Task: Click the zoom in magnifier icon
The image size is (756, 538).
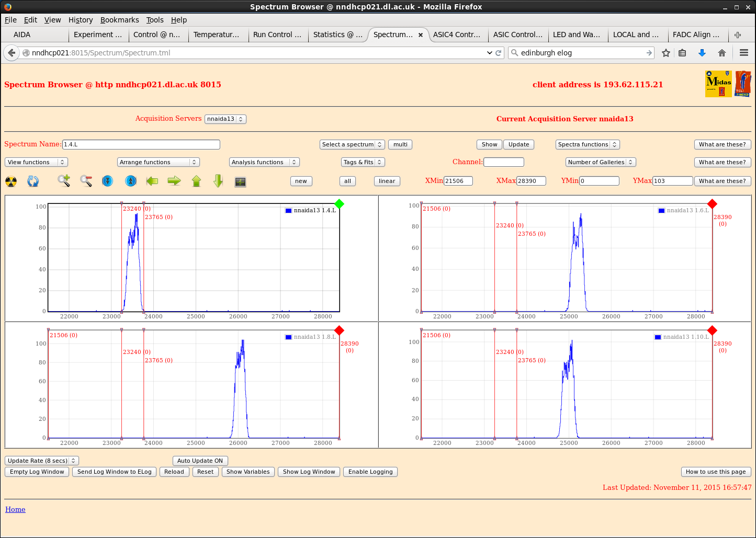Action: click(64, 181)
